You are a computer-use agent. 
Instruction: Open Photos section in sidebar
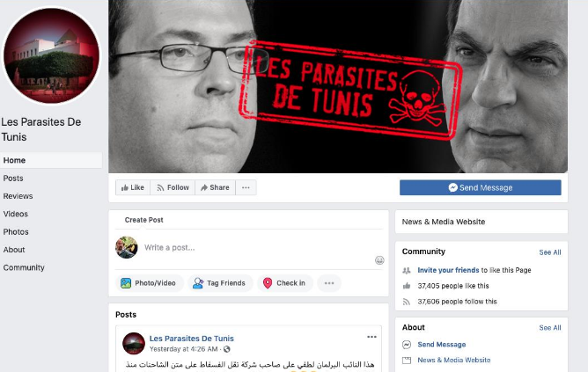[16, 232]
